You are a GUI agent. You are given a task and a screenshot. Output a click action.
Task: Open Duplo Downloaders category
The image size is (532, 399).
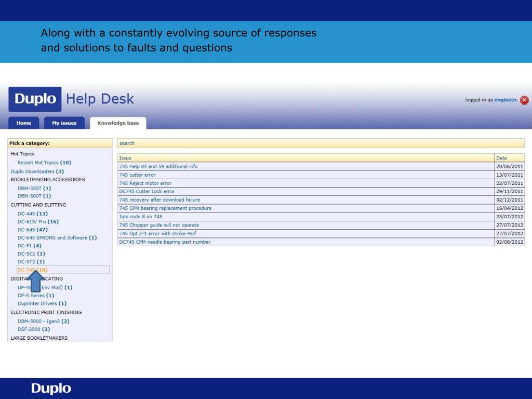(37, 171)
